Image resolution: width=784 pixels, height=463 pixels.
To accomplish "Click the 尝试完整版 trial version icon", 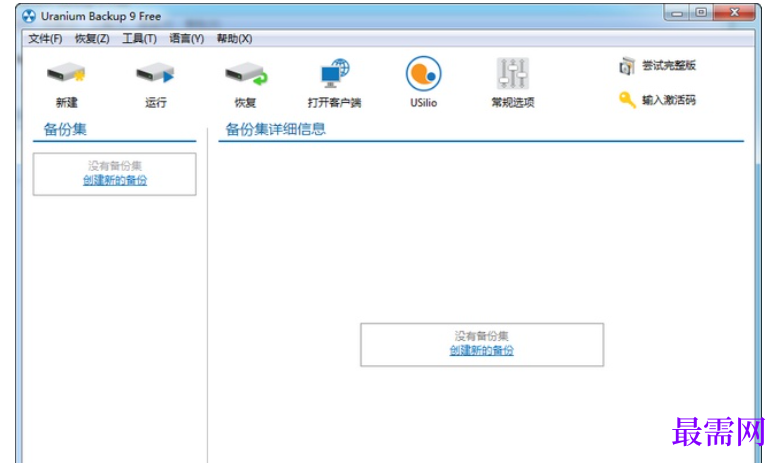I will (626, 66).
